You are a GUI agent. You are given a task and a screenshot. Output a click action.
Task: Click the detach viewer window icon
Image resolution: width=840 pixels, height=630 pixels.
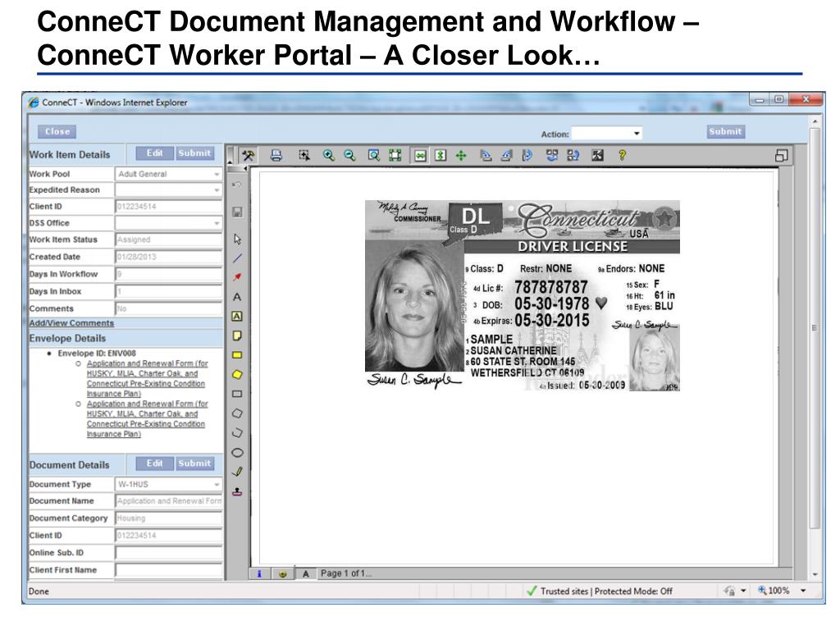click(782, 155)
